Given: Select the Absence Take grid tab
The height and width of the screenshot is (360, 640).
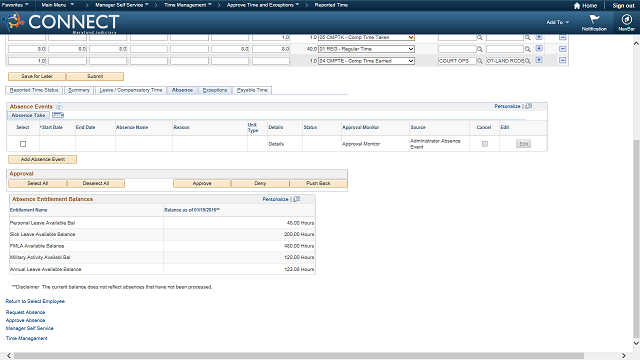Looking at the screenshot, I should (28, 116).
